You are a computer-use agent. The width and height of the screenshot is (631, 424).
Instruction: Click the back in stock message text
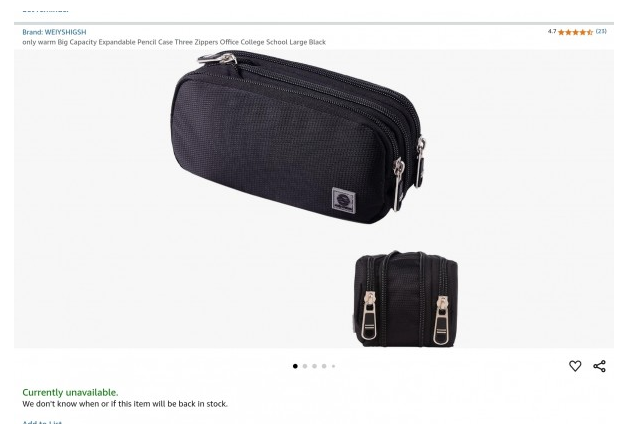[125, 403]
